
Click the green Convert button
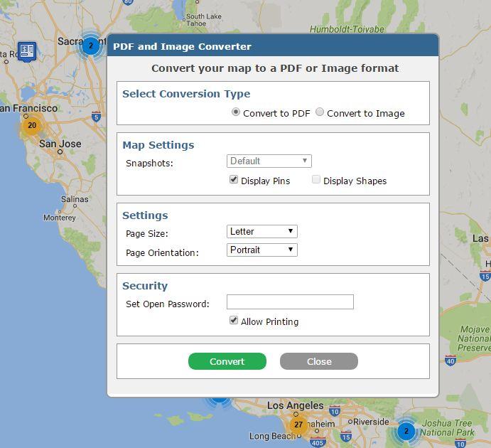227,361
